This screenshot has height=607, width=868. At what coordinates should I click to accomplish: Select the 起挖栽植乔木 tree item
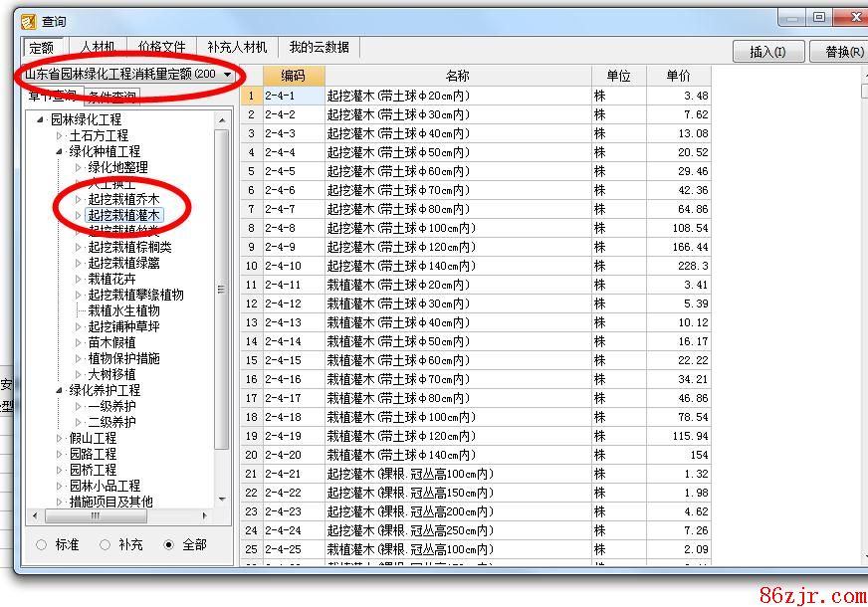[x=122, y=199]
